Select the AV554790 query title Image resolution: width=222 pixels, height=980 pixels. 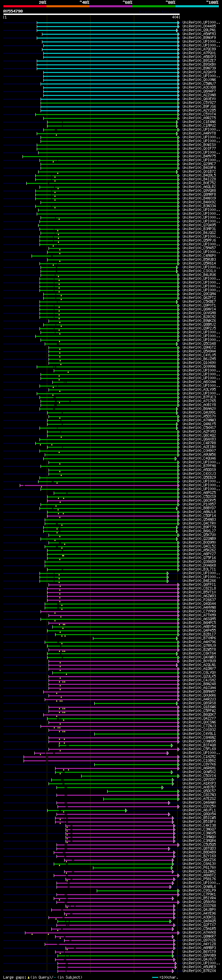[13, 11]
